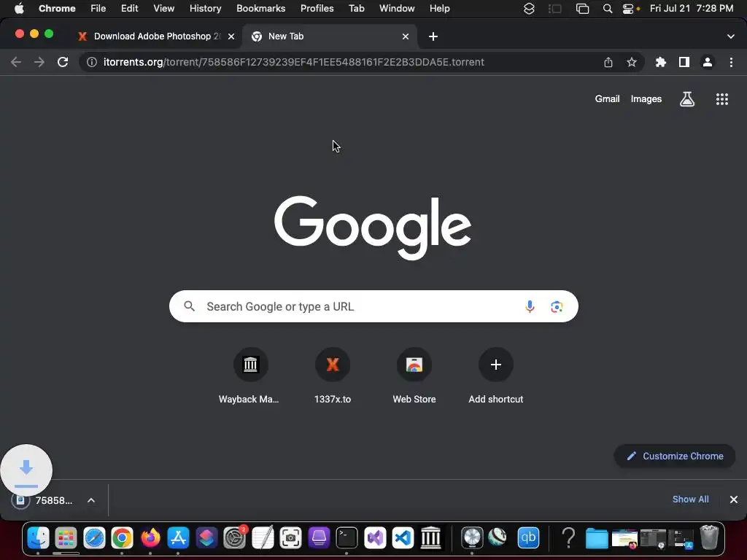Open the Chrome profile avatar icon
The image size is (747, 560).
(708, 62)
